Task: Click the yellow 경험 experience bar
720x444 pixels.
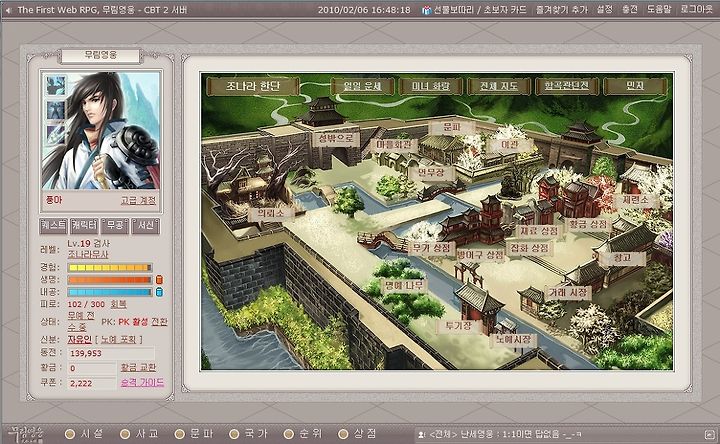Action: [x=110, y=268]
